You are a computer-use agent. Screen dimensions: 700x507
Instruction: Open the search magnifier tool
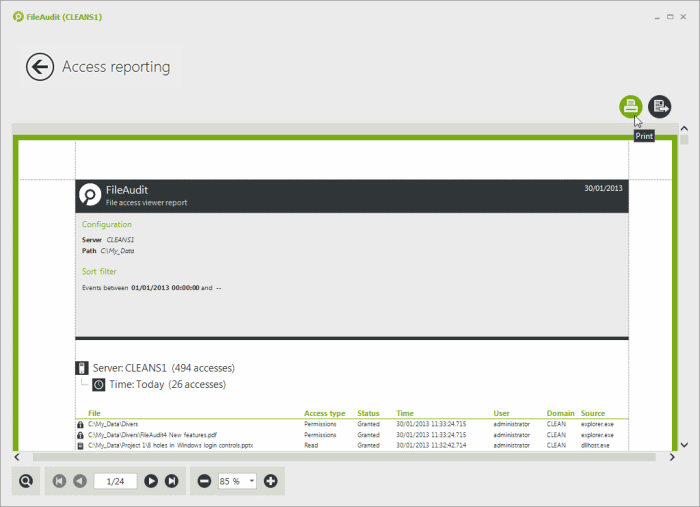click(26, 481)
